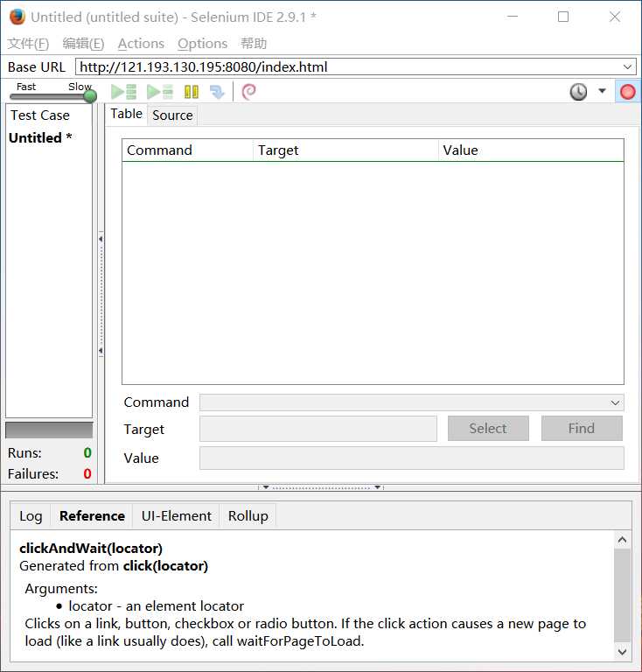Toggle the red record button
This screenshot has width=642, height=672.
(627, 92)
